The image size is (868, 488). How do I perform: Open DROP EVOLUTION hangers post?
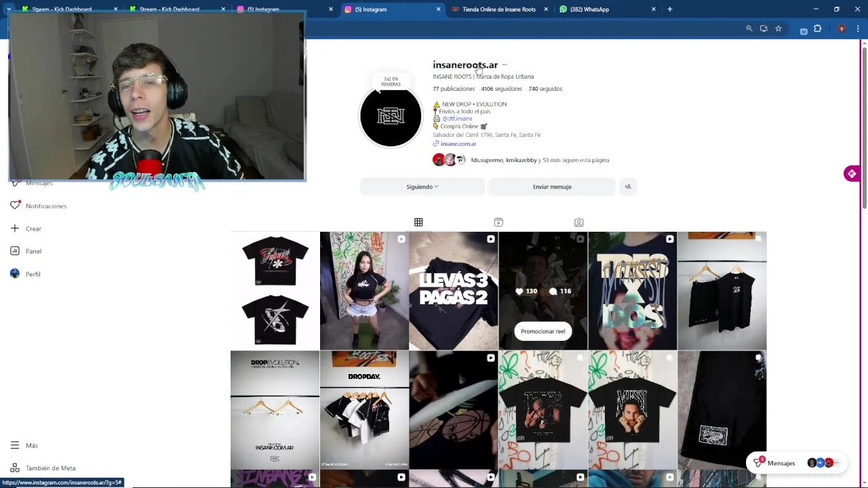click(x=275, y=410)
